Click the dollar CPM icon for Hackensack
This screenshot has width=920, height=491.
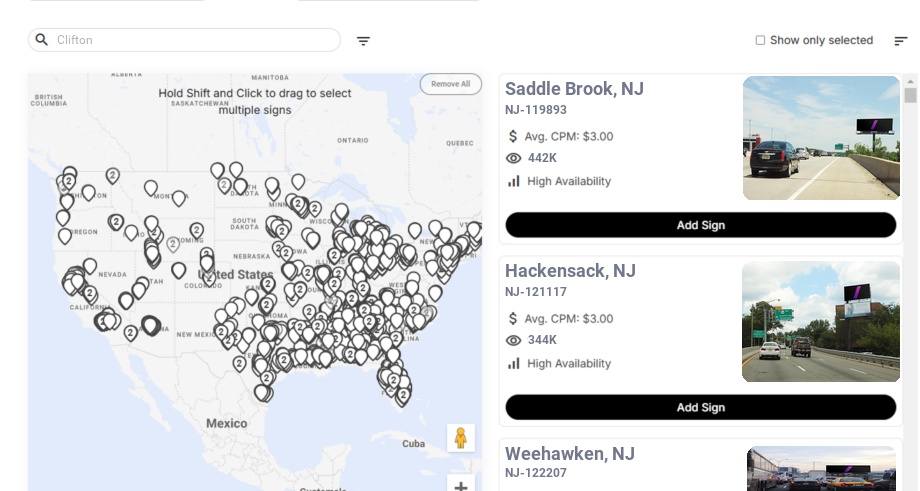point(514,319)
